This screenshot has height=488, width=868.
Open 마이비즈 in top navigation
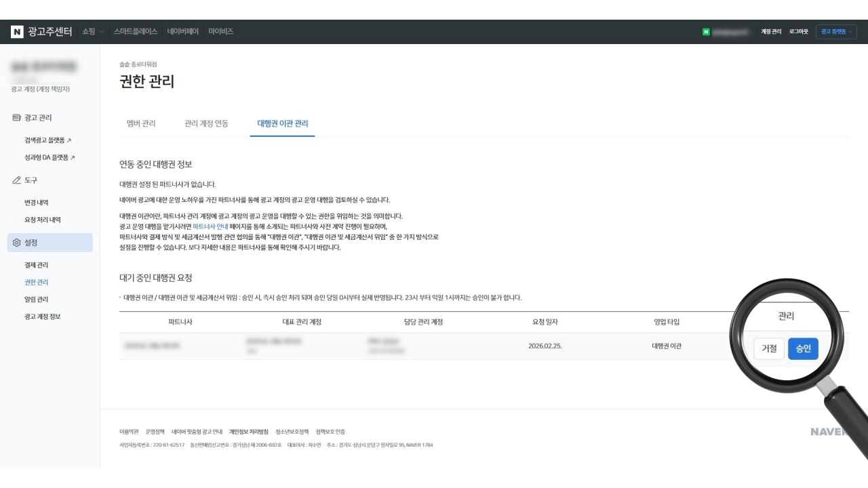pyautogui.click(x=221, y=32)
